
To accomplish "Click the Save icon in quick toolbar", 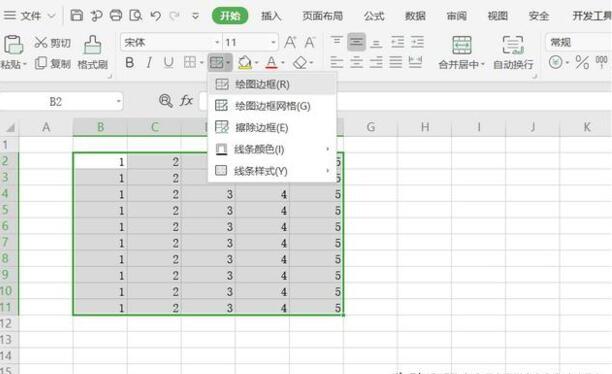I will [76, 16].
